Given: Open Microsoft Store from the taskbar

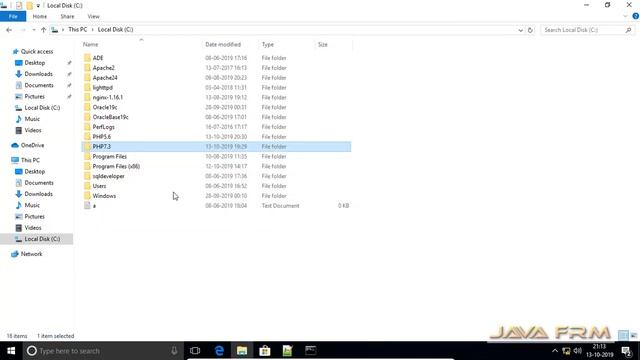Looking at the screenshot, I should pyautogui.click(x=265, y=351).
